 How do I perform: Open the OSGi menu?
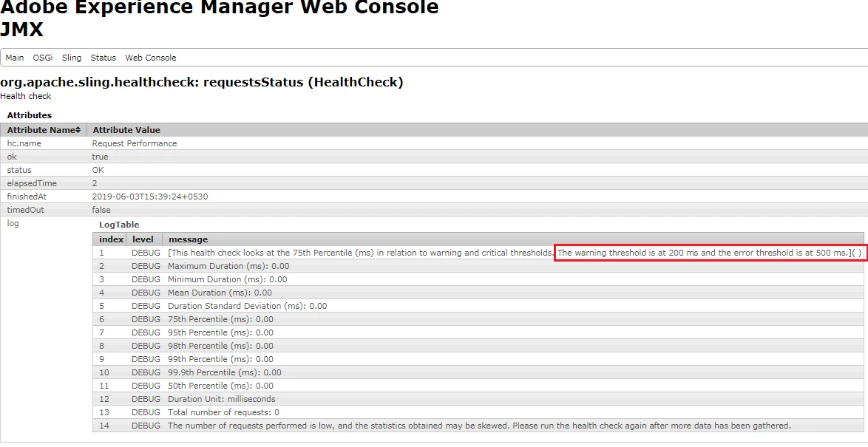[x=43, y=58]
